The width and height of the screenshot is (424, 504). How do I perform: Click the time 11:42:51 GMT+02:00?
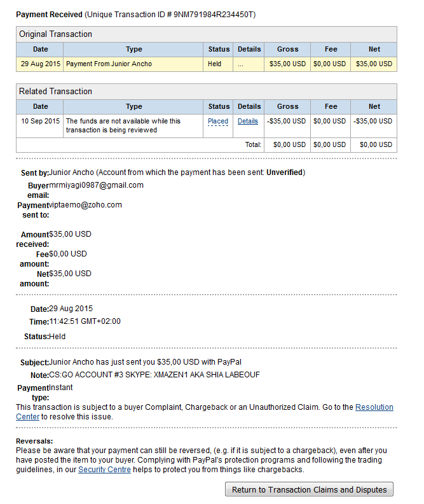[x=85, y=321]
